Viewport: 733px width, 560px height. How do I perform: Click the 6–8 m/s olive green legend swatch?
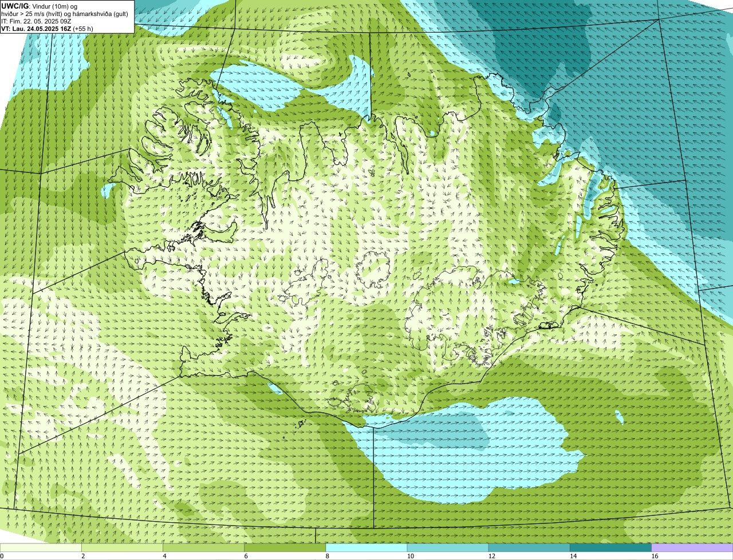coord(285,548)
